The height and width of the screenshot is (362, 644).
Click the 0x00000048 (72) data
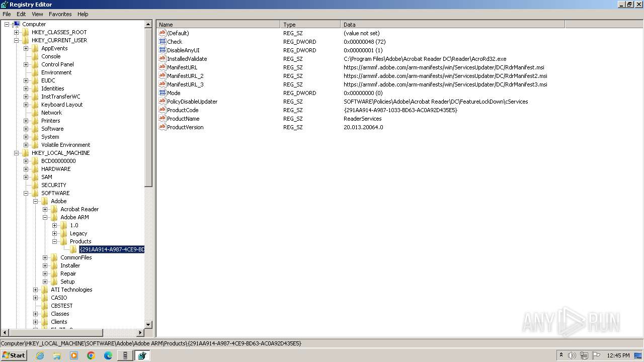[365, 42]
